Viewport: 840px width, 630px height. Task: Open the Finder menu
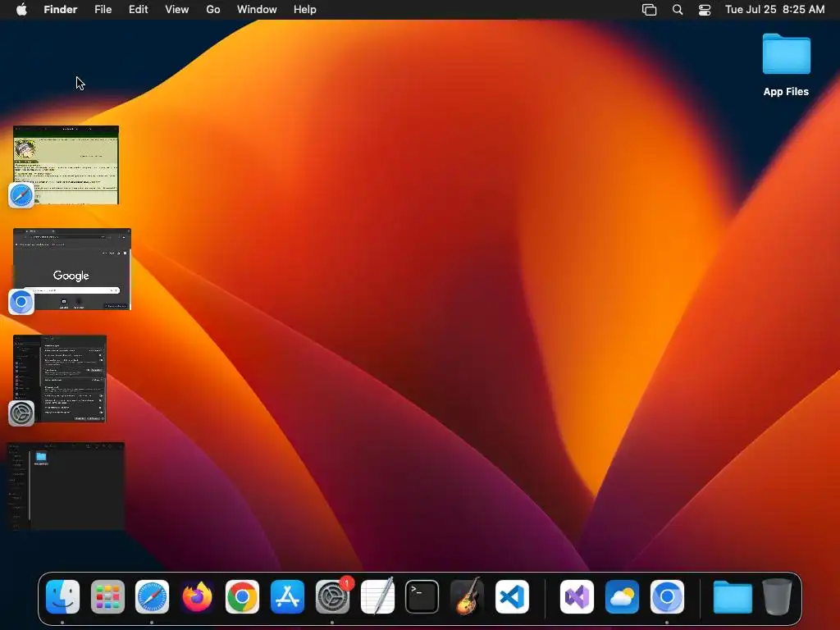(61, 10)
